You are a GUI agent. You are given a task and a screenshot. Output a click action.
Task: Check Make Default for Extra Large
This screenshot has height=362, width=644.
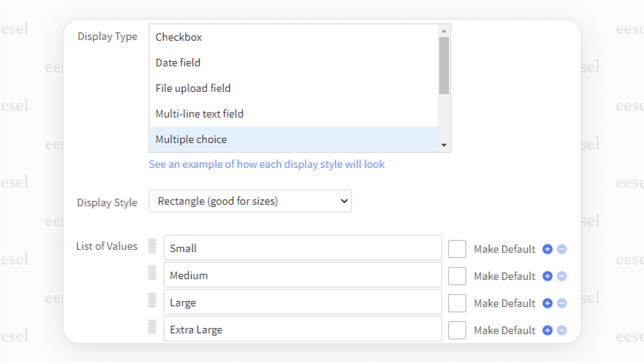tap(457, 330)
